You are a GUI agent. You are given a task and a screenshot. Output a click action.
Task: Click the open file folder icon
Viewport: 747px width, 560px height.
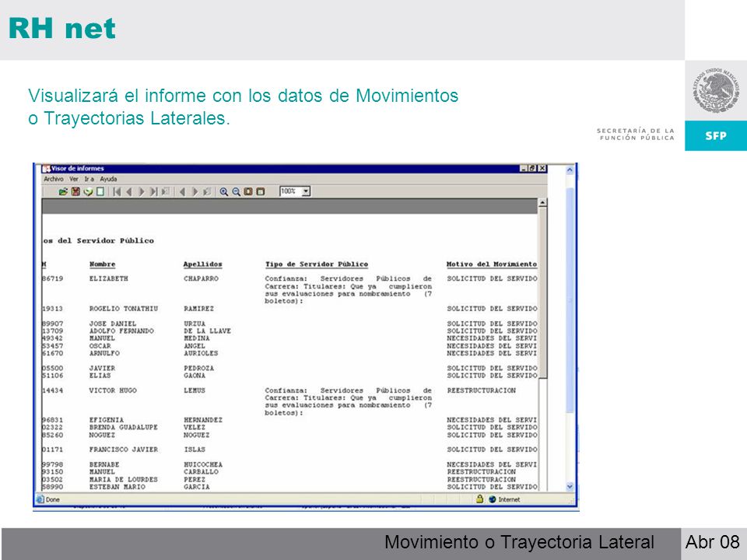tap(63, 191)
